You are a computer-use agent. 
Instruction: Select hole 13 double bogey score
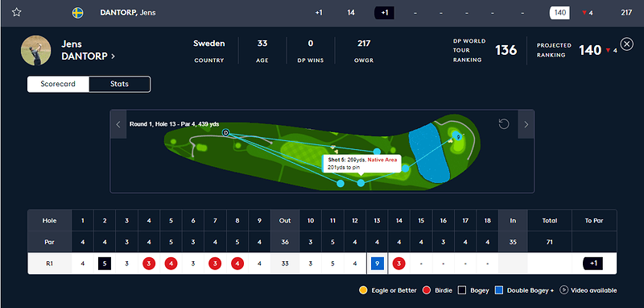coord(377,264)
